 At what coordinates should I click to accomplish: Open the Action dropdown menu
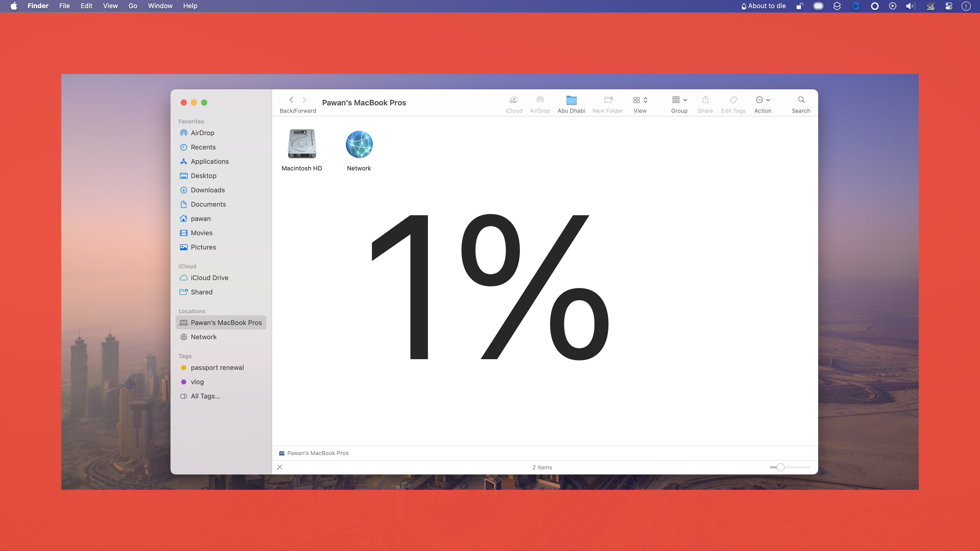pyautogui.click(x=762, y=104)
